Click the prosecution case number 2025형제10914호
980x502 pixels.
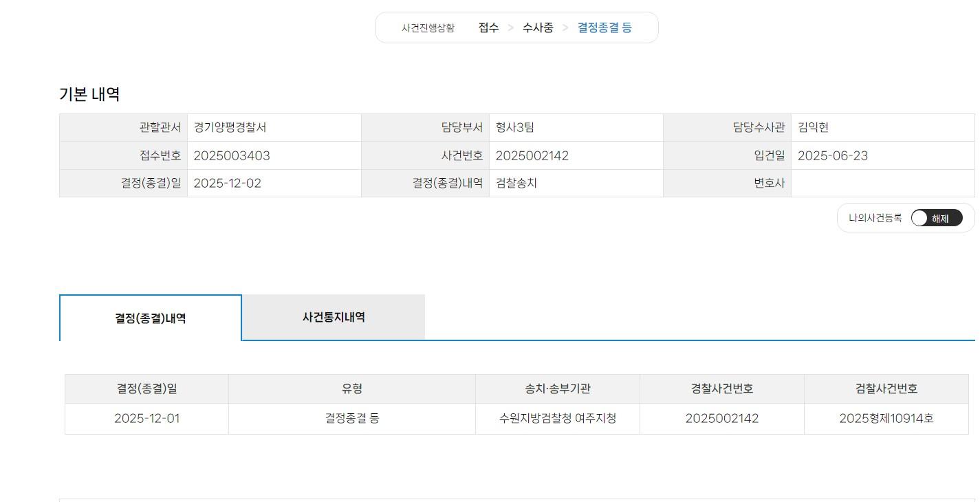(886, 418)
